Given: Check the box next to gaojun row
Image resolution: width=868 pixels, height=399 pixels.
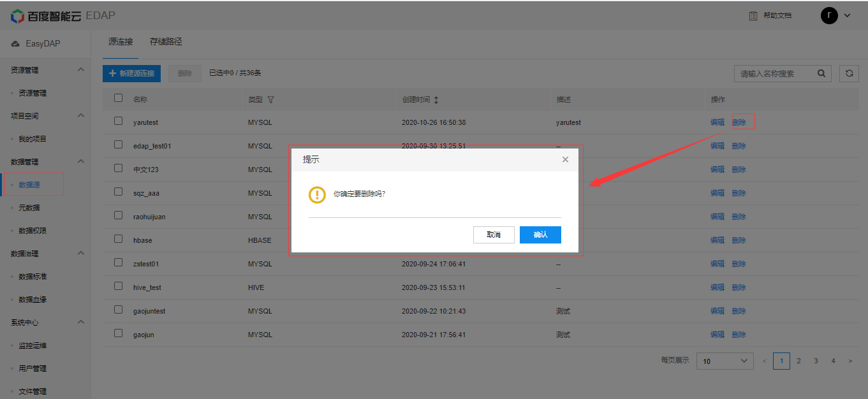Looking at the screenshot, I should pyautogui.click(x=118, y=333).
